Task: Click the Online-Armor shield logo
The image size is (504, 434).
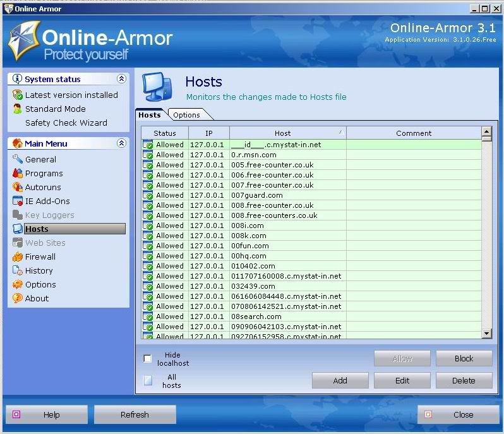Action: (x=23, y=40)
